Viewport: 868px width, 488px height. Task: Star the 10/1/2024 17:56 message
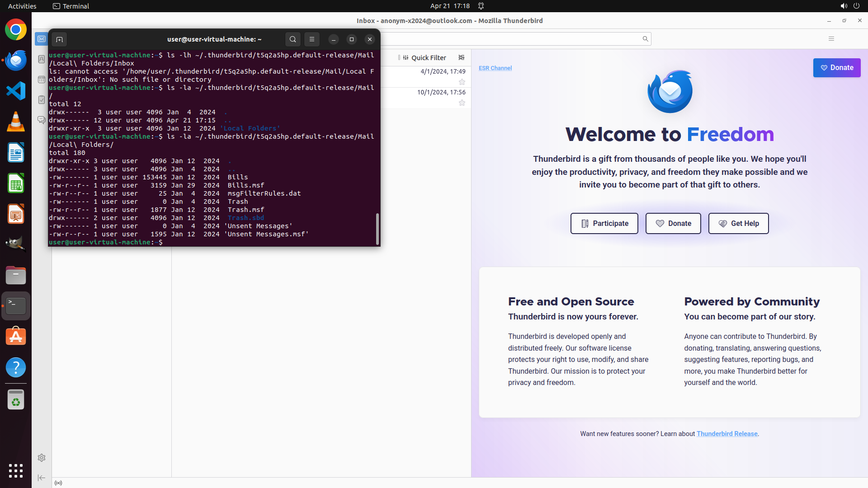tap(462, 103)
